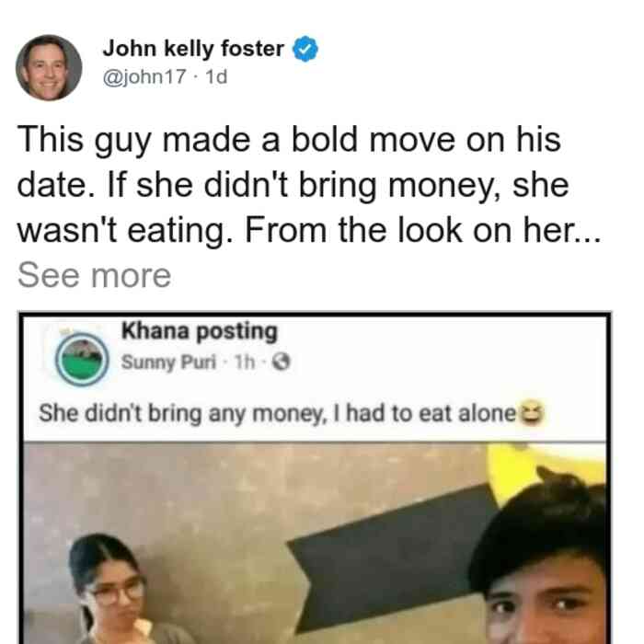Select the caption She didn't bring any money
Image resolution: width=644 pixels, height=644 pixels.
coord(278,413)
